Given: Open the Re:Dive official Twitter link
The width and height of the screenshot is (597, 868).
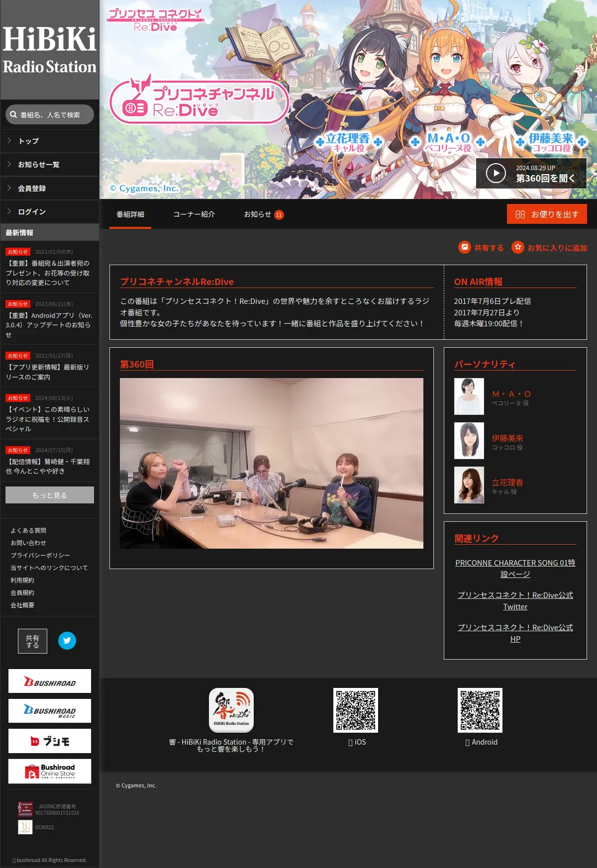Looking at the screenshot, I should pyautogui.click(x=515, y=601).
